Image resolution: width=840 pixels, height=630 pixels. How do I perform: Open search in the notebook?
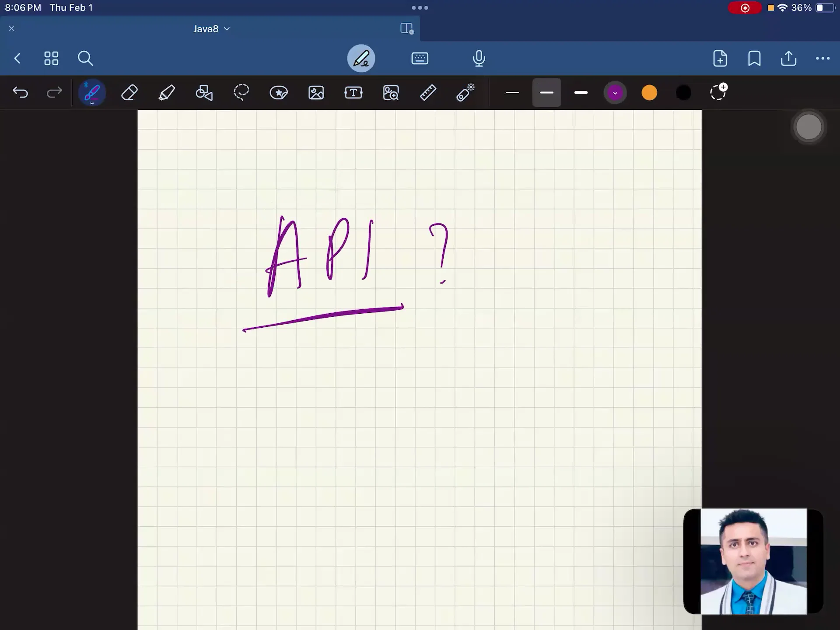coord(85,58)
